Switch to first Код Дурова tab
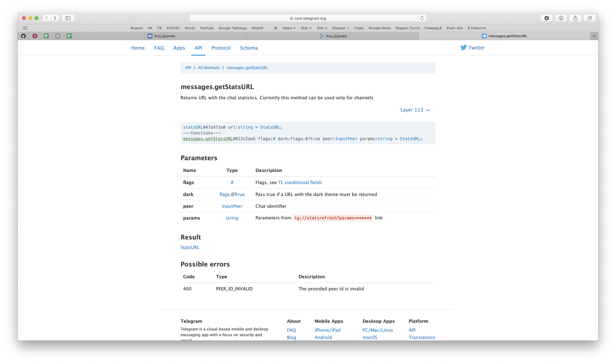The height and width of the screenshot is (364, 616). pos(161,36)
